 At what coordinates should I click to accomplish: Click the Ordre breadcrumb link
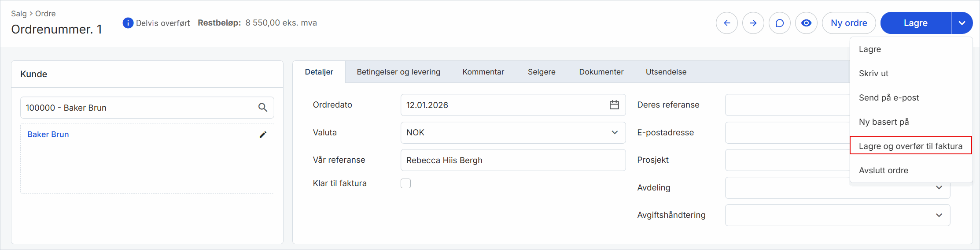pyautogui.click(x=45, y=14)
